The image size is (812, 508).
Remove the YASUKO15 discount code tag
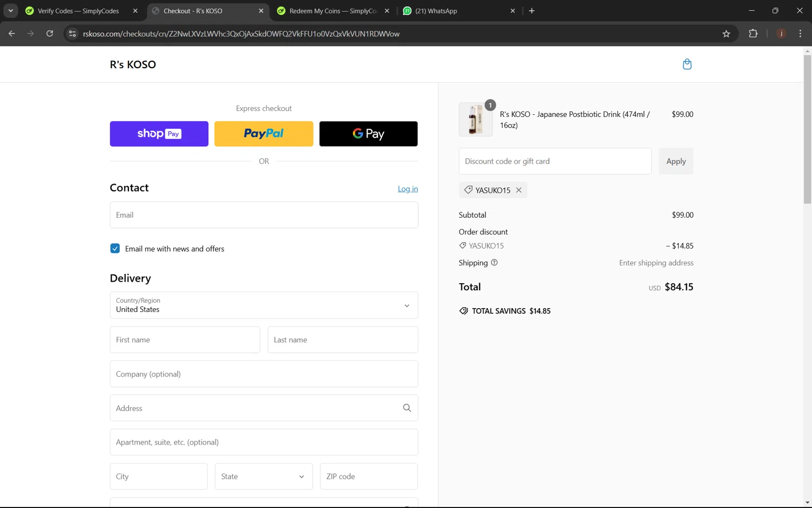click(x=519, y=190)
